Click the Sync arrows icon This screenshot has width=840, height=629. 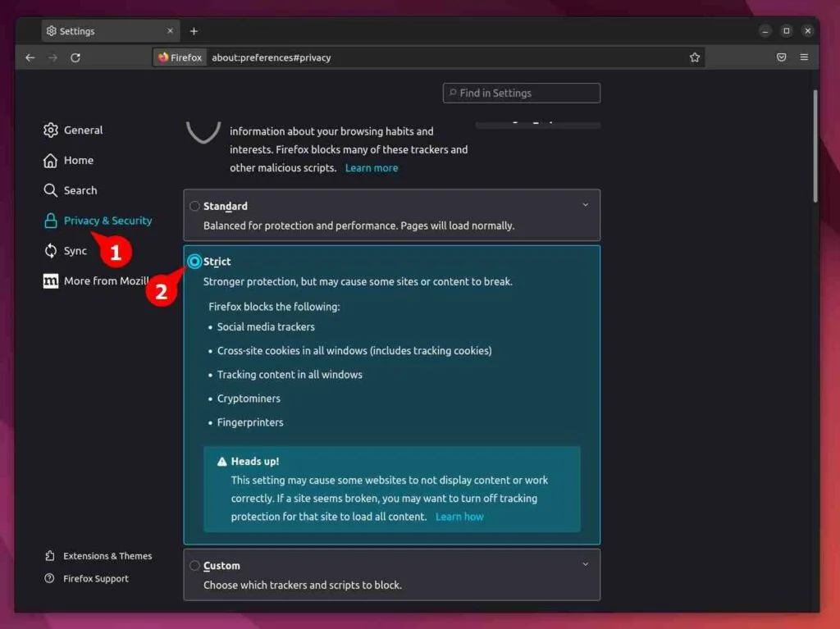[x=50, y=251]
